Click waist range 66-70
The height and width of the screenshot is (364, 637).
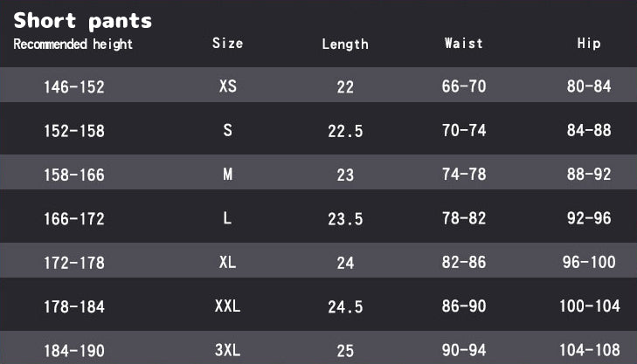pyautogui.click(x=464, y=86)
